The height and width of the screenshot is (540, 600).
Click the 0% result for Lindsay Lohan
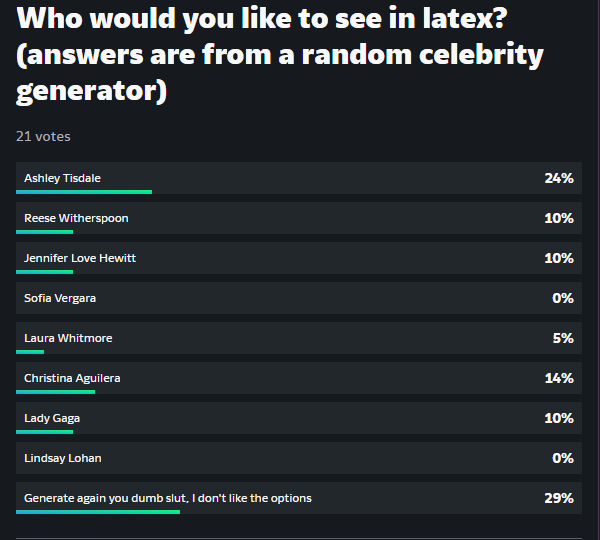click(x=563, y=458)
